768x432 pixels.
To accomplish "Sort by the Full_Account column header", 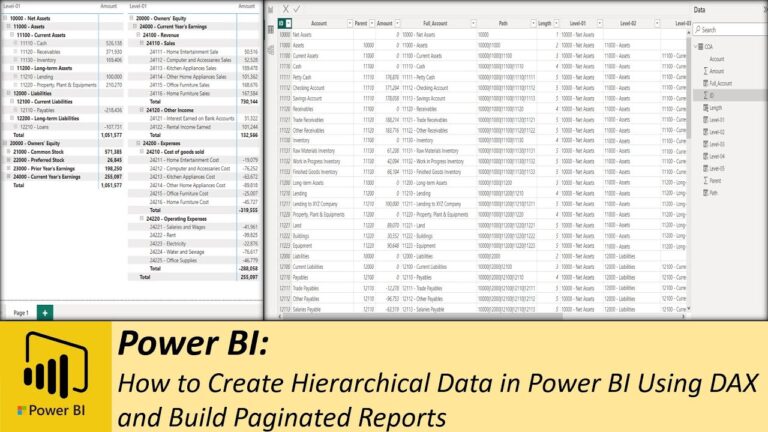I will coord(435,23).
